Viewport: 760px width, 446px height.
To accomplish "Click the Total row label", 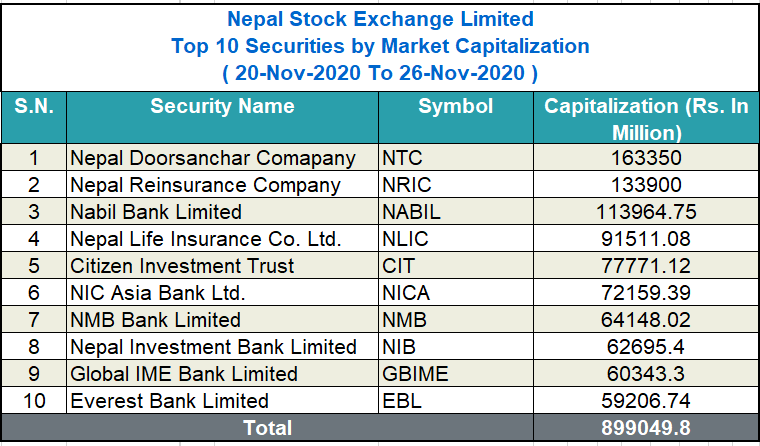I will tap(268, 428).
